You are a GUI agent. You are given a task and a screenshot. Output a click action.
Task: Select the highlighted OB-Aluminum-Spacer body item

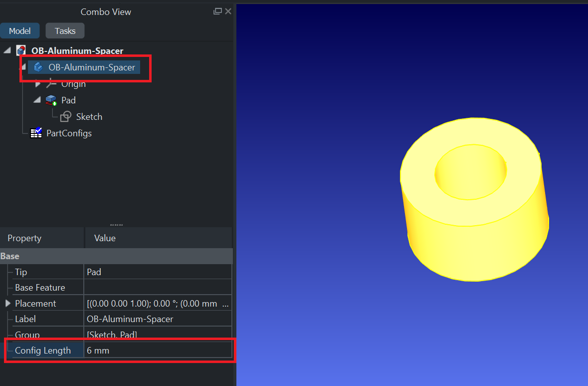[84, 67]
